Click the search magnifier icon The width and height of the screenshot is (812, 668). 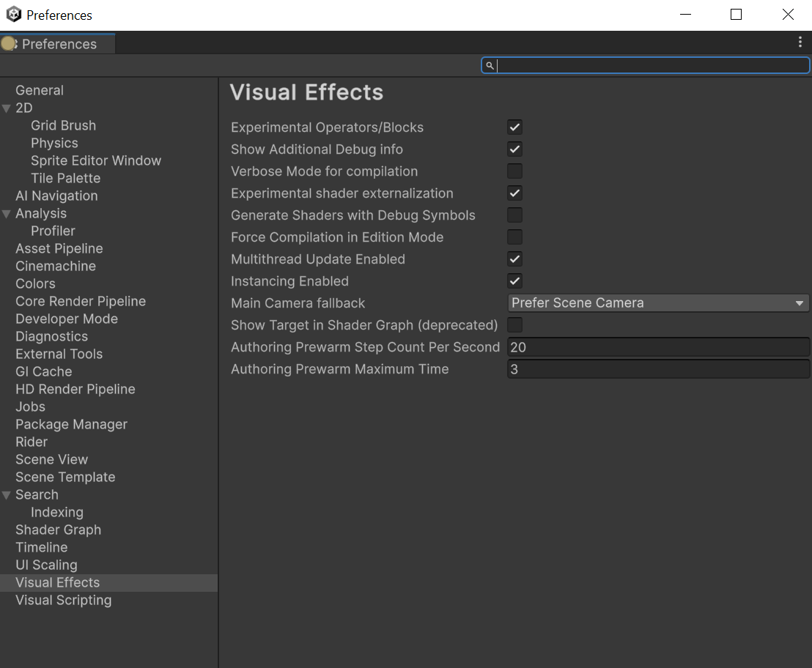(490, 66)
